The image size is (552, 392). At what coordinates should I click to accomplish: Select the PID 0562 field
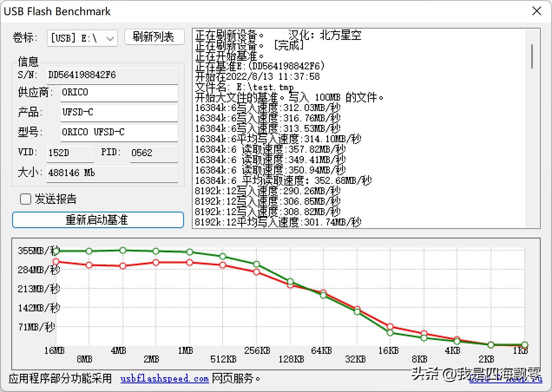click(154, 153)
